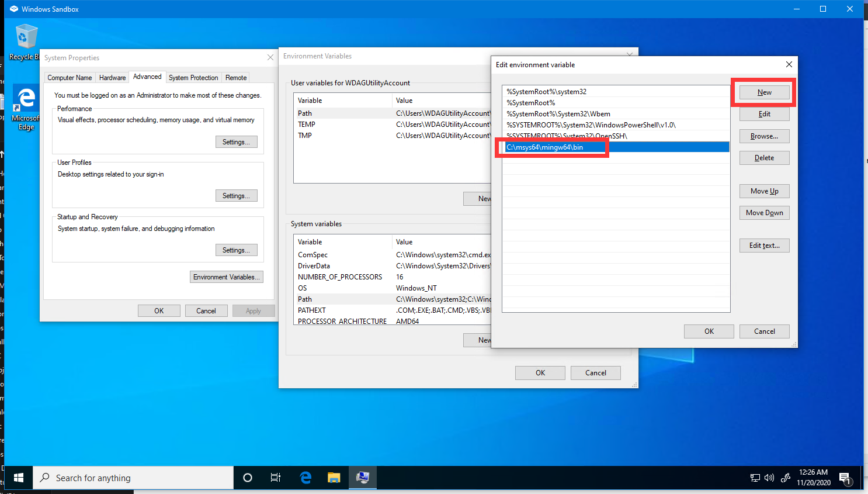868x494 pixels.
Task: Select the Advanced tab
Action: click(x=147, y=77)
